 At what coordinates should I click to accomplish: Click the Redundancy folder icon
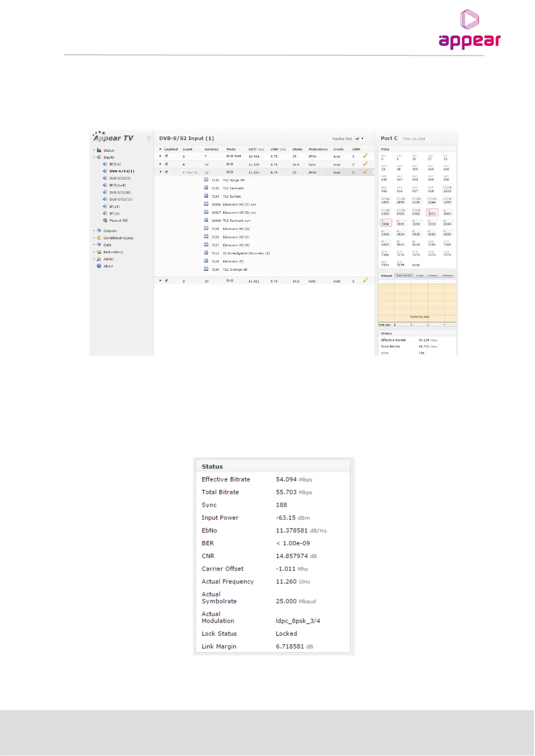tap(99, 252)
